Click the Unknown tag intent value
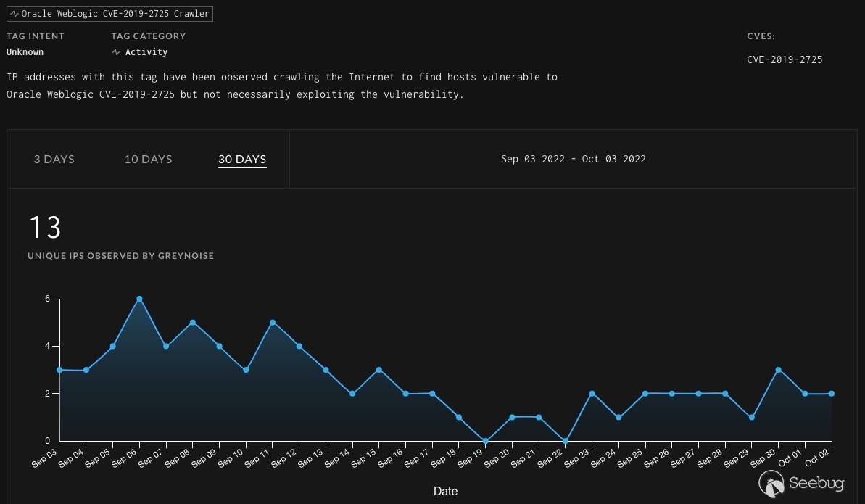Viewport: 865px width, 504px height. [25, 52]
